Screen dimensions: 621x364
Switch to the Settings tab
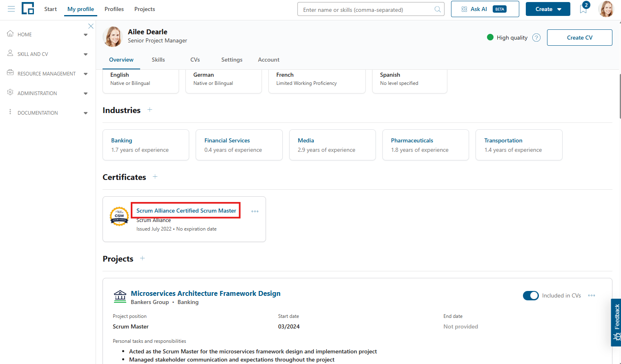pos(232,60)
